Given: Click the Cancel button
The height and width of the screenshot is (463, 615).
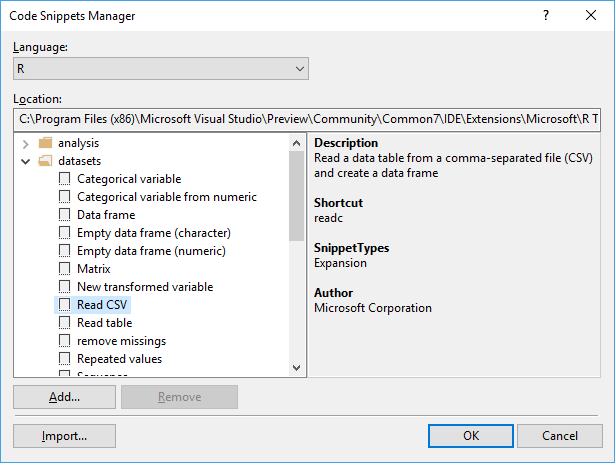Looking at the screenshot, I should 559,436.
